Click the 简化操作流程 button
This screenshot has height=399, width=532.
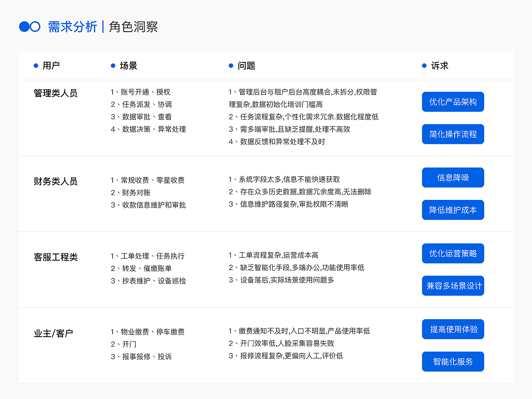(x=453, y=134)
